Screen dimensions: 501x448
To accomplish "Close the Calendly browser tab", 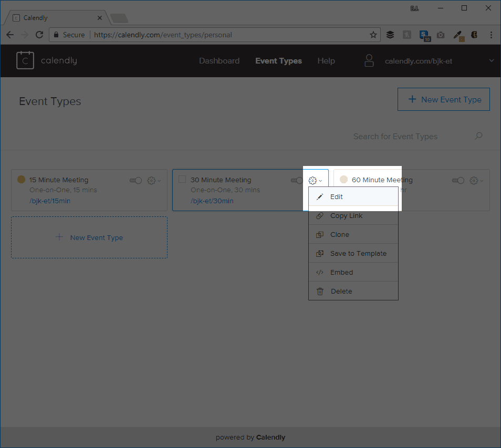I will point(100,18).
